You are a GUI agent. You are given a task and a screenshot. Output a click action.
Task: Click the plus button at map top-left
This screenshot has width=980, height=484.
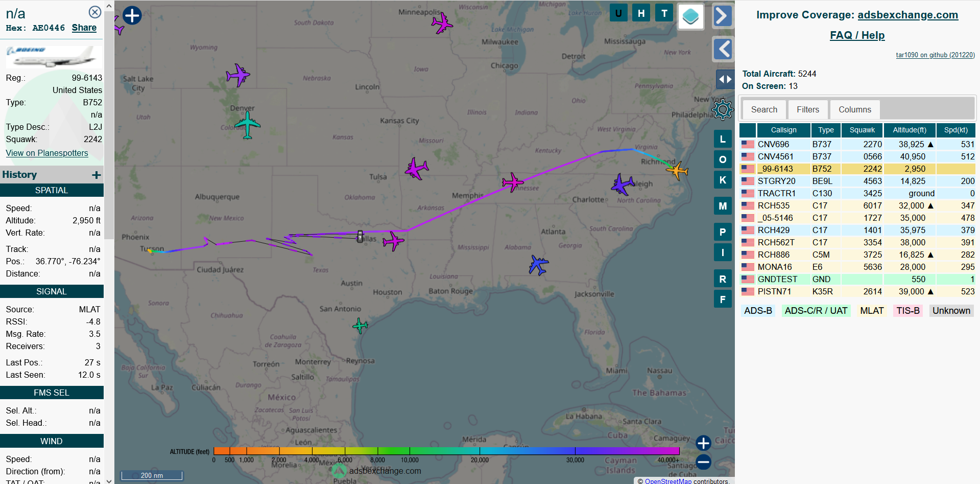(x=132, y=15)
